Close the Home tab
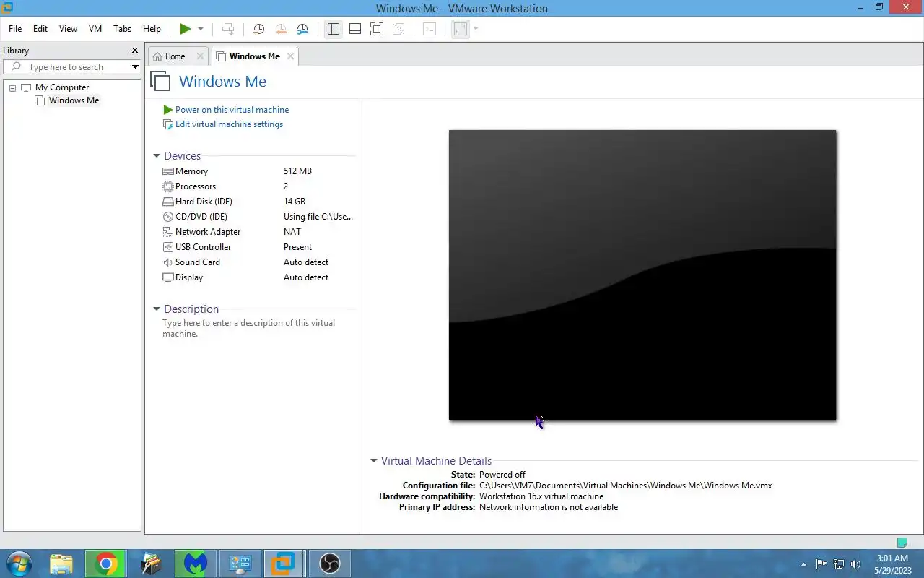This screenshot has height=578, width=924. coord(200,56)
